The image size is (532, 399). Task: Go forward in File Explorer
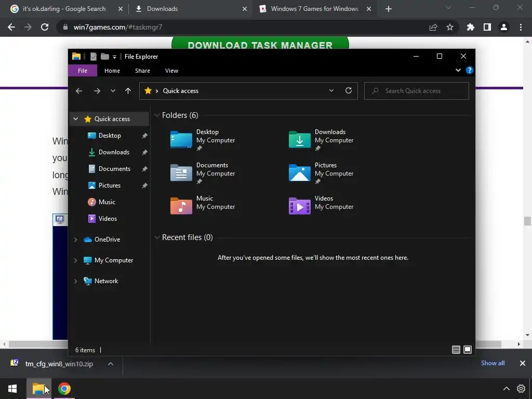tap(97, 91)
